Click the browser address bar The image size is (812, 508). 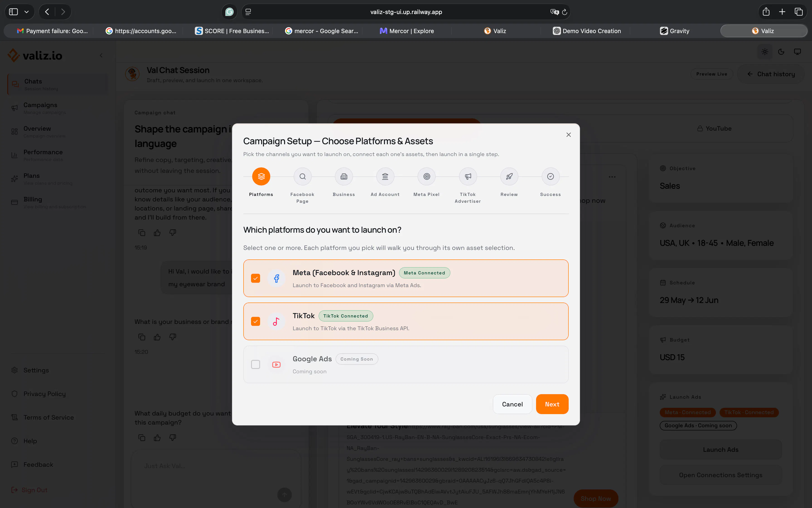pyautogui.click(x=406, y=12)
